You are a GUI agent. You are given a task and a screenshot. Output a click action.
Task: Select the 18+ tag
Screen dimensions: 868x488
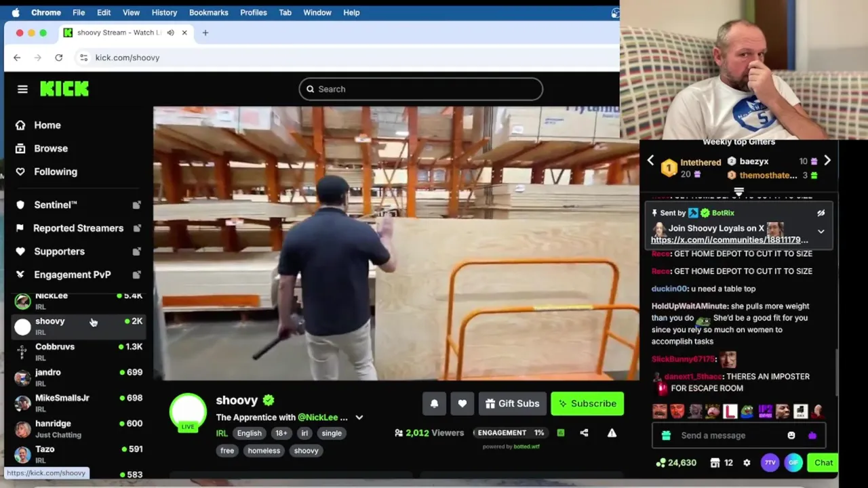[x=281, y=433]
